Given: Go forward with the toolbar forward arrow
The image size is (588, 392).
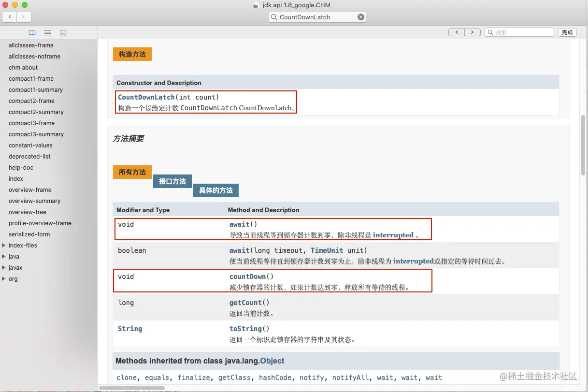Looking at the screenshot, I should [24, 17].
